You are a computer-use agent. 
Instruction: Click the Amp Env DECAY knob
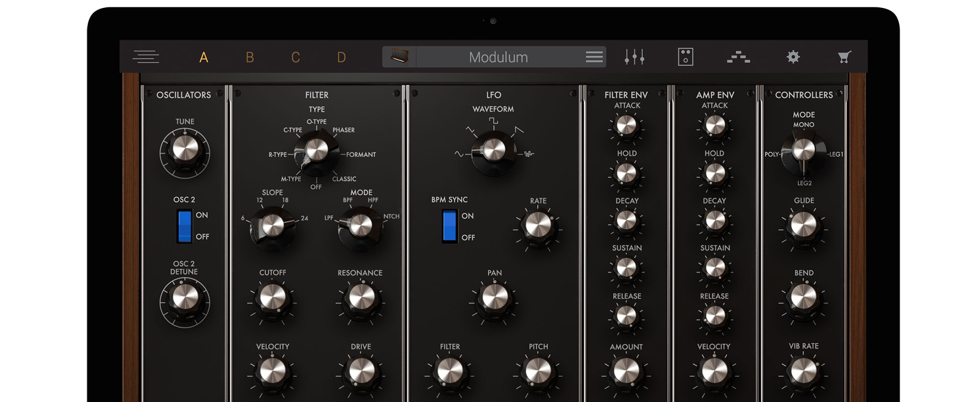pyautogui.click(x=715, y=221)
